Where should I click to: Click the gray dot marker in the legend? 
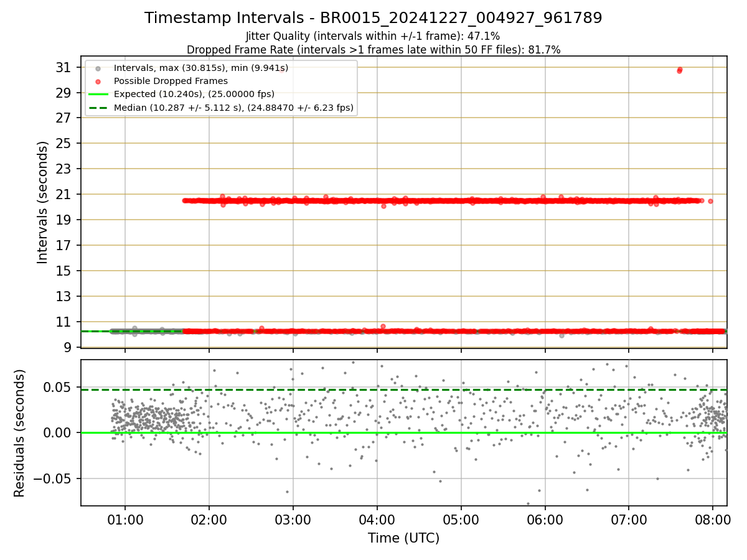[x=97, y=68]
